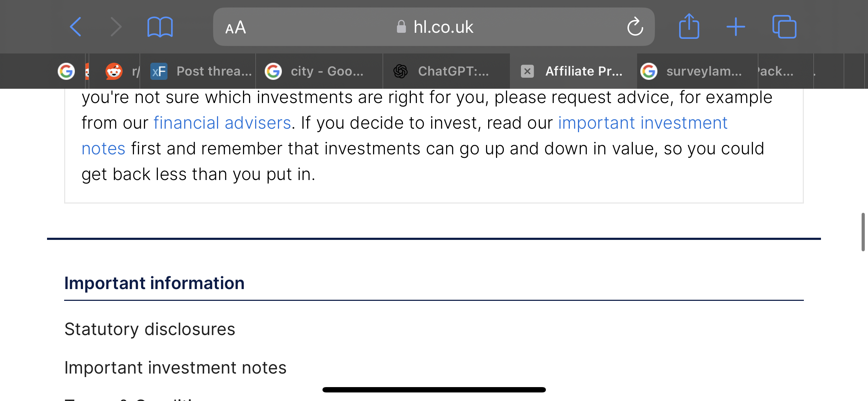Open Statutory disclosures footer link
The height and width of the screenshot is (401, 868).
[150, 329]
